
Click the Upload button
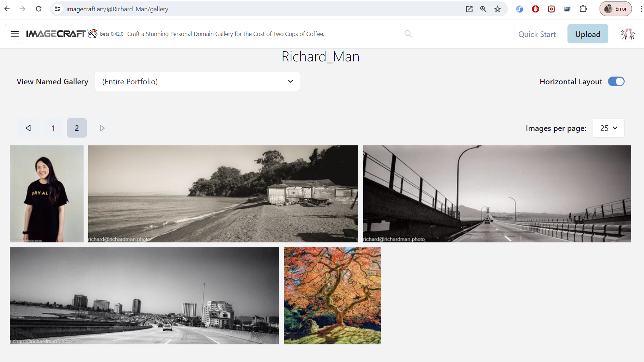[588, 34]
